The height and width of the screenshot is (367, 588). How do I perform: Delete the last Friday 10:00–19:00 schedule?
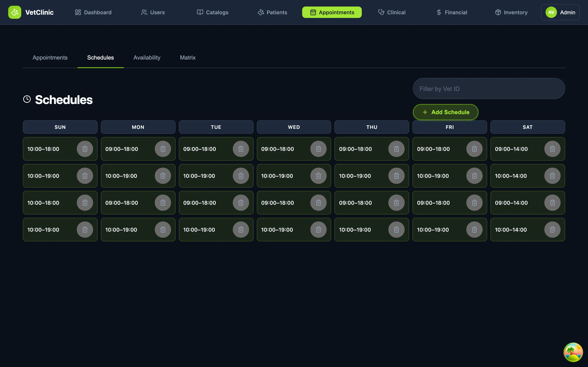point(474,230)
